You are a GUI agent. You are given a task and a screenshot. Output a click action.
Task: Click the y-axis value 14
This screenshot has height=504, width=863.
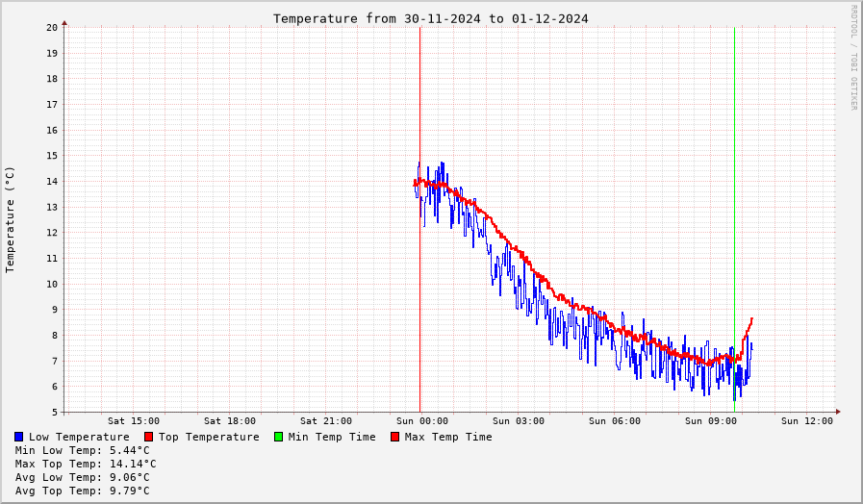pos(52,182)
